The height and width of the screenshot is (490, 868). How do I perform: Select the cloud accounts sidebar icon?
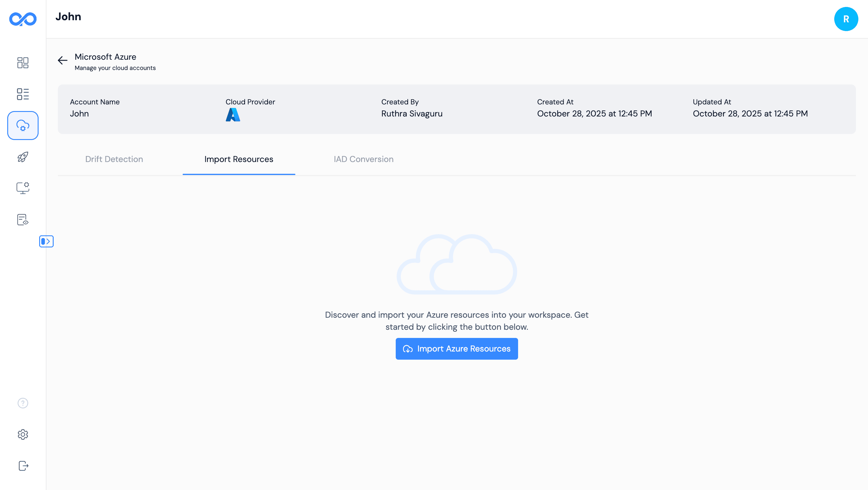click(23, 126)
